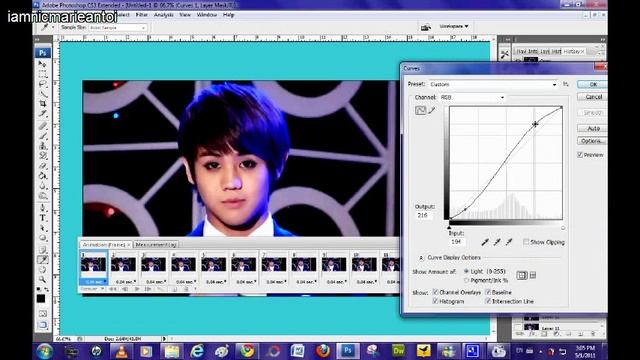Toggle the Baseline checkbox
This screenshot has width=640, height=360.
[x=488, y=292]
